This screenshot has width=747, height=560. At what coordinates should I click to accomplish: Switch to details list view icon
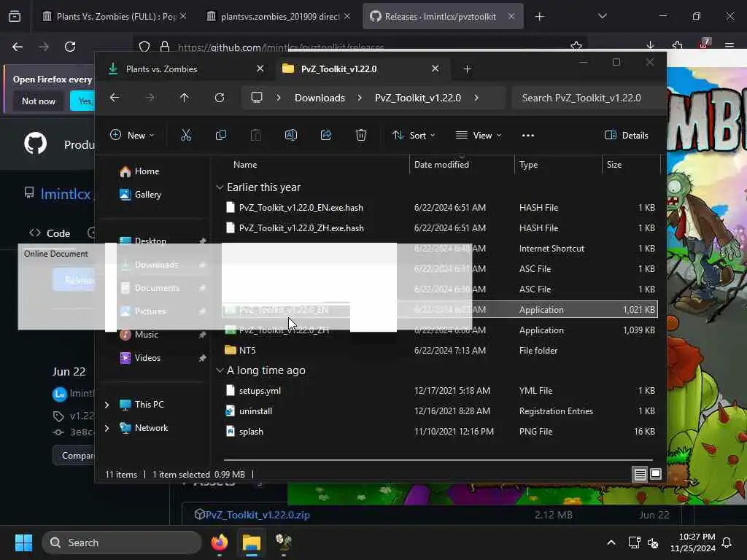(640, 474)
